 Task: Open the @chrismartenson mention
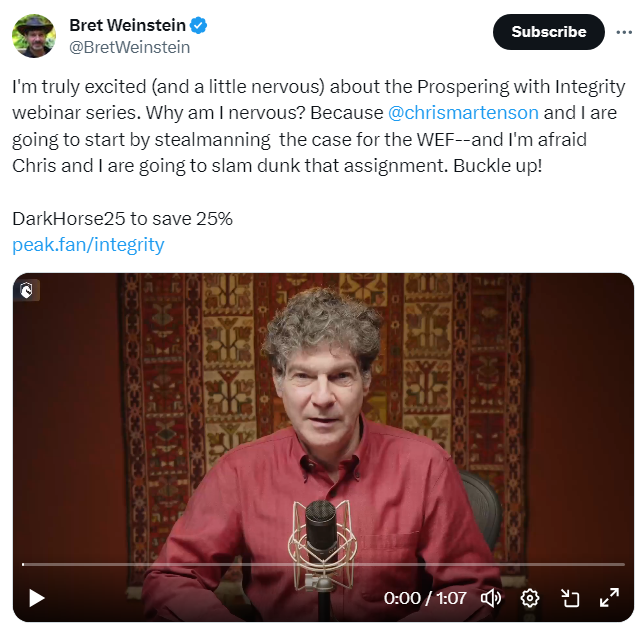[x=463, y=113]
